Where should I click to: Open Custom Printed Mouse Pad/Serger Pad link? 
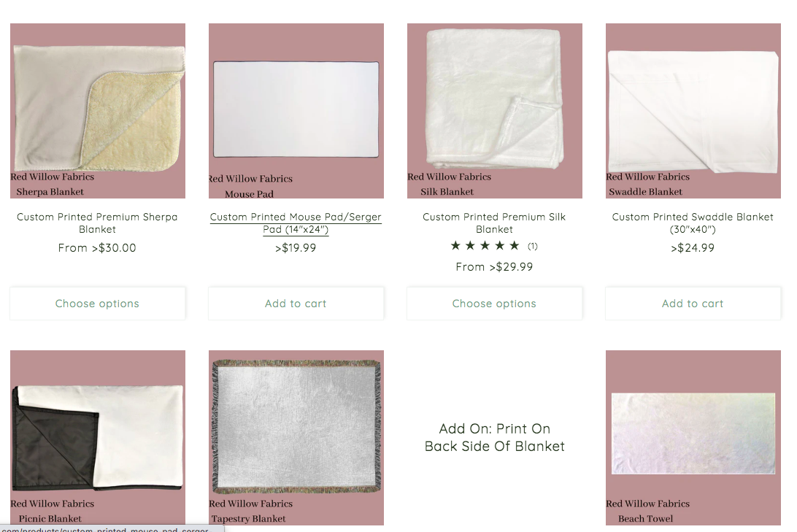tap(296, 223)
